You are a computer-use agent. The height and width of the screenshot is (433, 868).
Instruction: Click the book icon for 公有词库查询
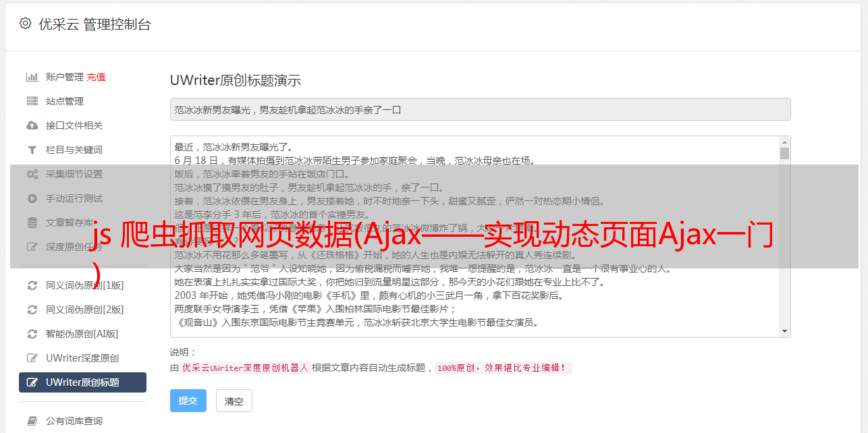(x=32, y=421)
